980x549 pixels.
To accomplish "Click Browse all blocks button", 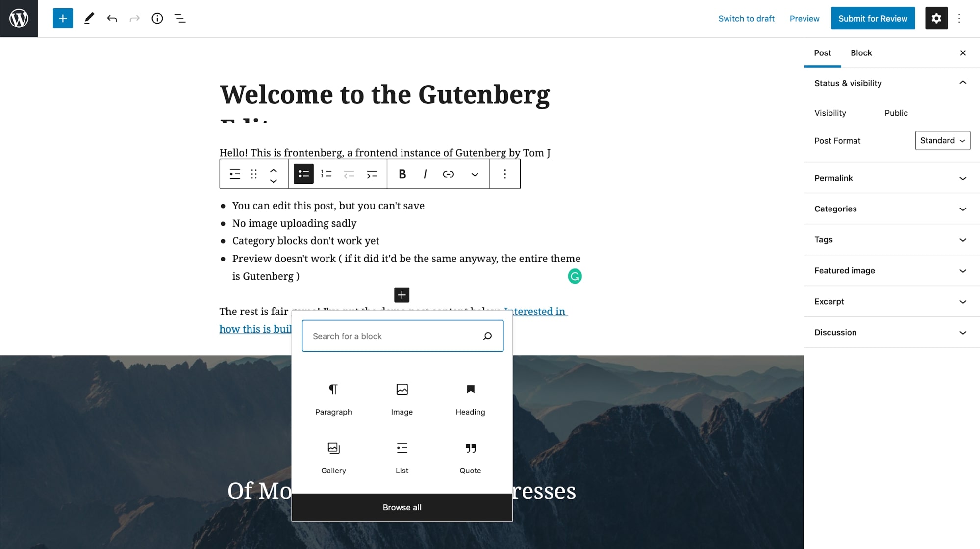I will (401, 507).
